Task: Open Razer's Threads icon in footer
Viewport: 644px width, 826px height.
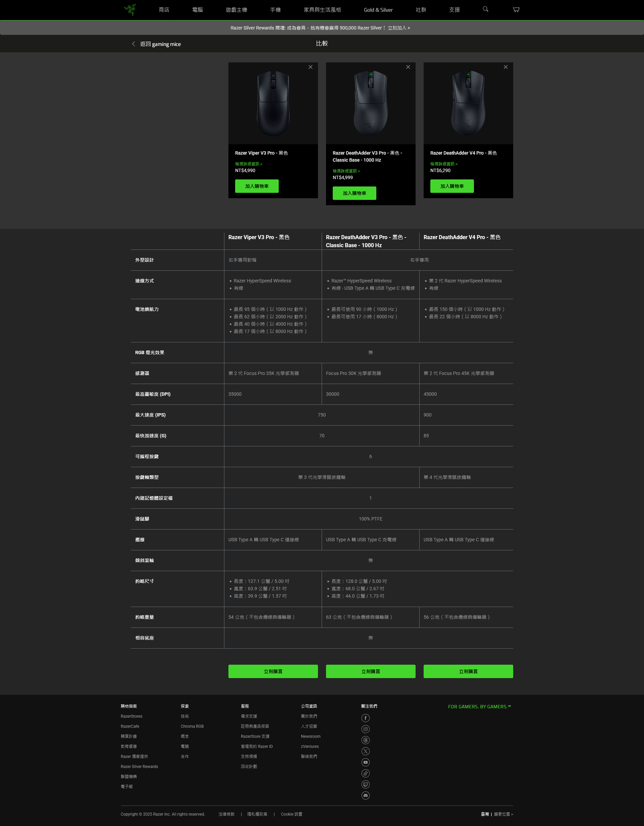Action: 365,740
